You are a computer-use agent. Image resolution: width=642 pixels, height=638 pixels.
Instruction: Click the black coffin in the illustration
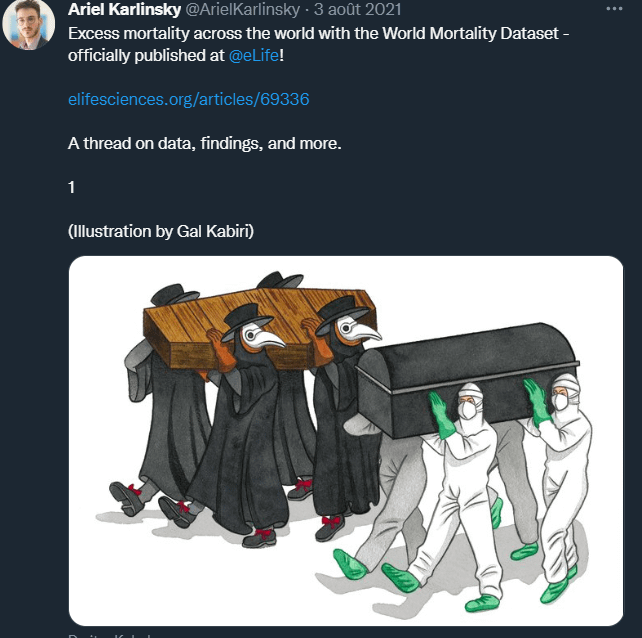tap(460, 375)
